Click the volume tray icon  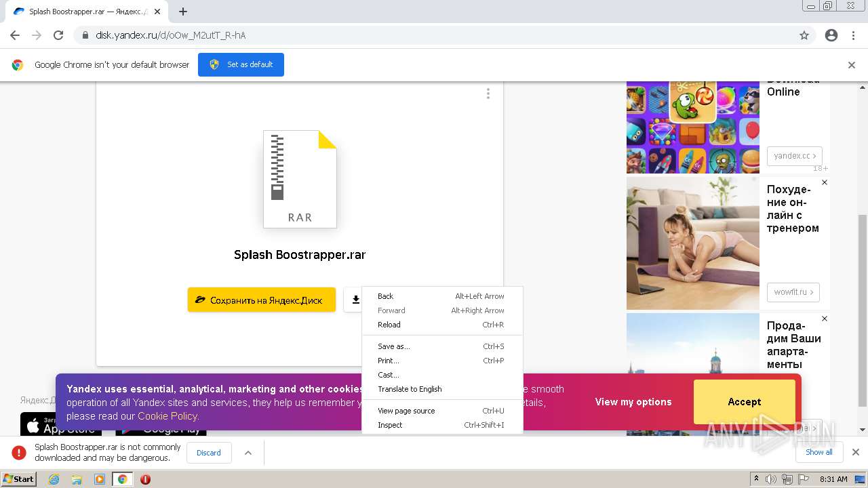[x=771, y=479]
